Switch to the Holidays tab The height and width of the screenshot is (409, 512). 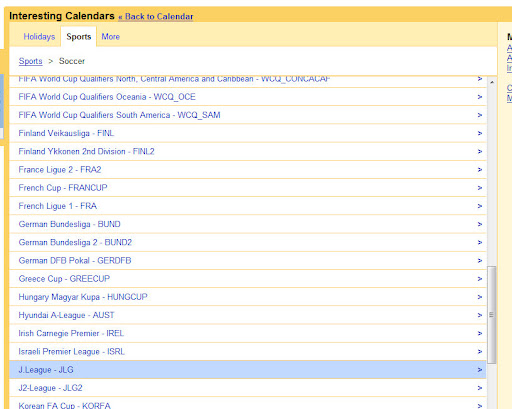point(39,37)
